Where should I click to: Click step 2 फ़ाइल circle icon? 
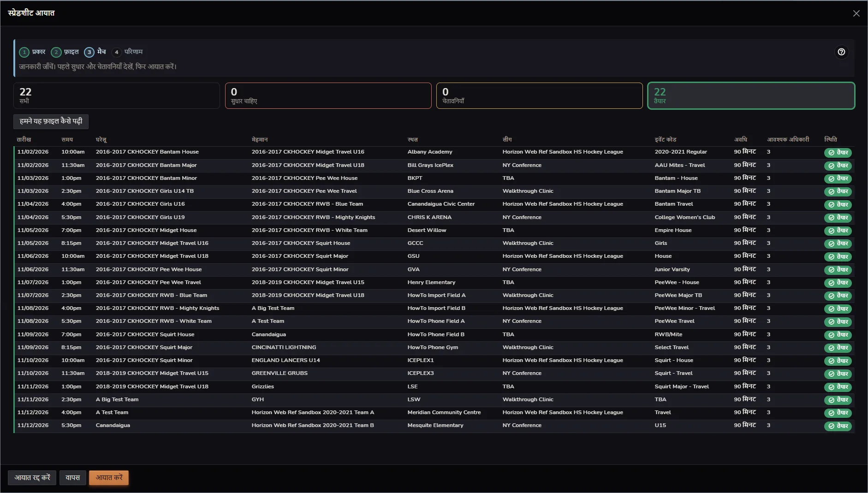56,52
